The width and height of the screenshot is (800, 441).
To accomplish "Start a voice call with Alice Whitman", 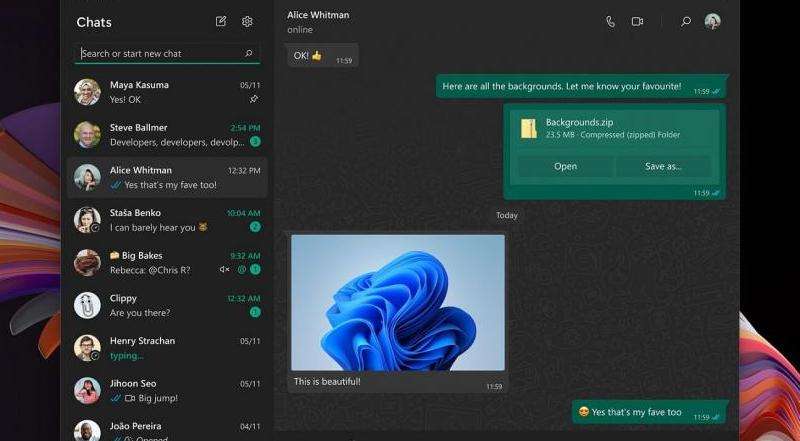I will point(610,21).
